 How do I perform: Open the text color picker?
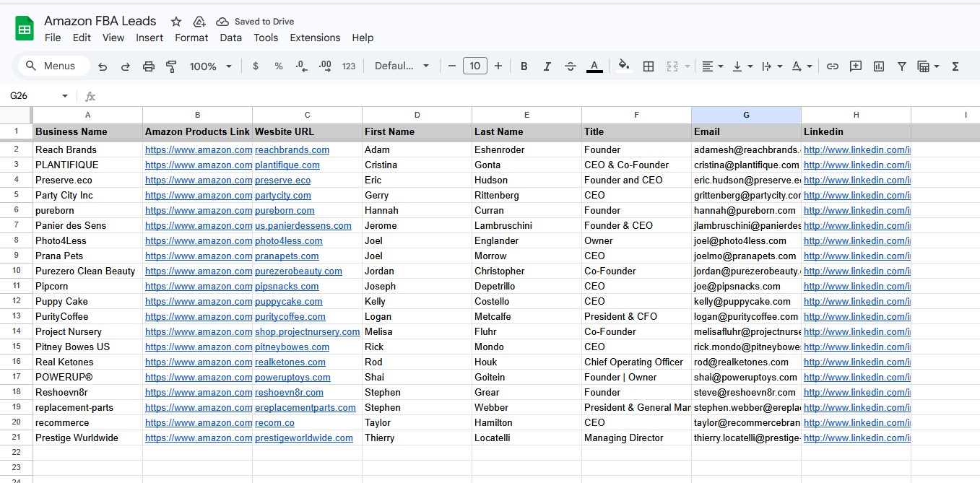(x=594, y=66)
